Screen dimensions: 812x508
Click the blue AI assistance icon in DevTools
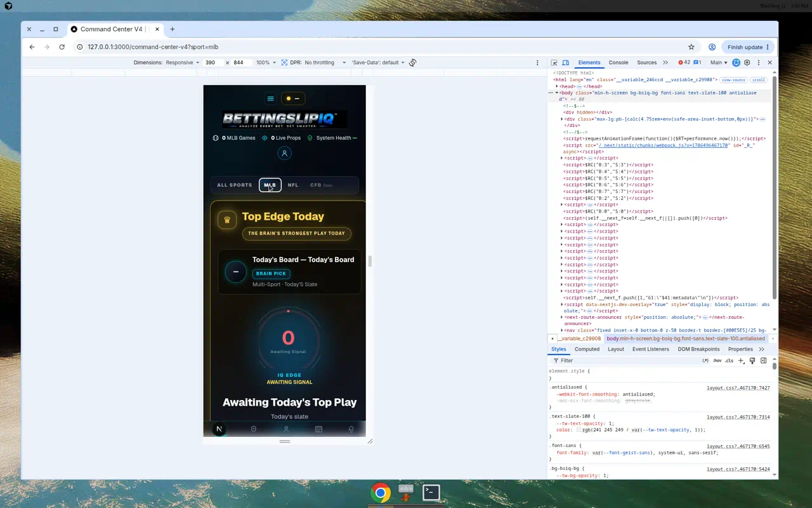tap(737, 63)
